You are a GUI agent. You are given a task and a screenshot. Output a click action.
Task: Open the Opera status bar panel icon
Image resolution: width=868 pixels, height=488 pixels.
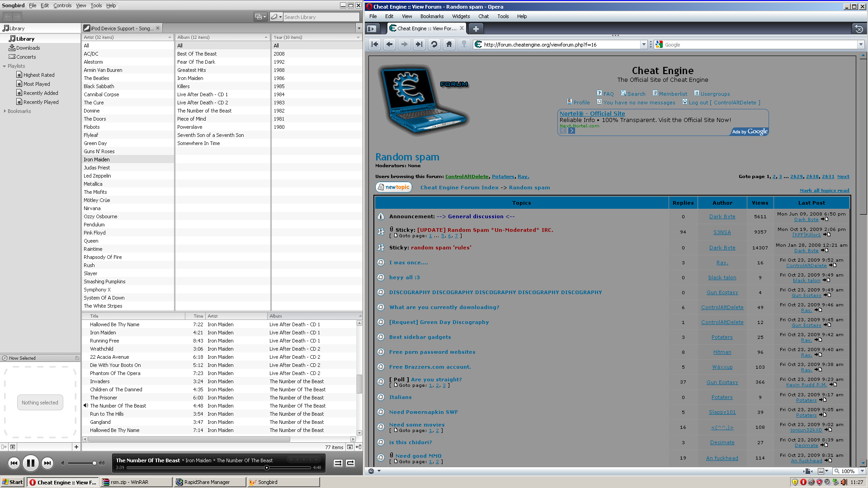pyautogui.click(x=371, y=471)
